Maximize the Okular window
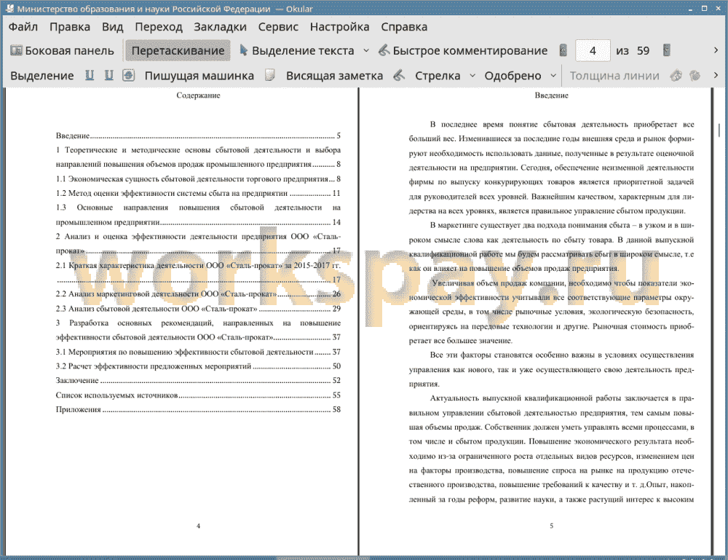 pos(704,8)
